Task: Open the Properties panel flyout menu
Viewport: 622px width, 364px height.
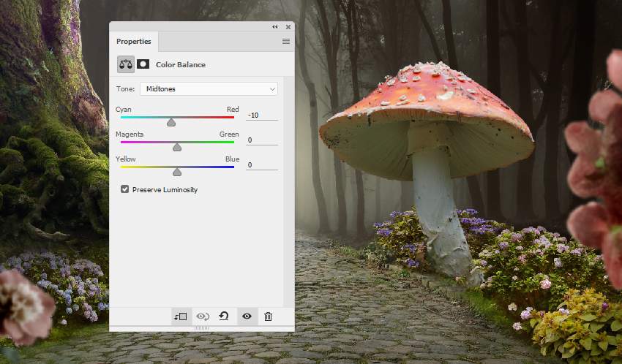Action: tap(286, 41)
